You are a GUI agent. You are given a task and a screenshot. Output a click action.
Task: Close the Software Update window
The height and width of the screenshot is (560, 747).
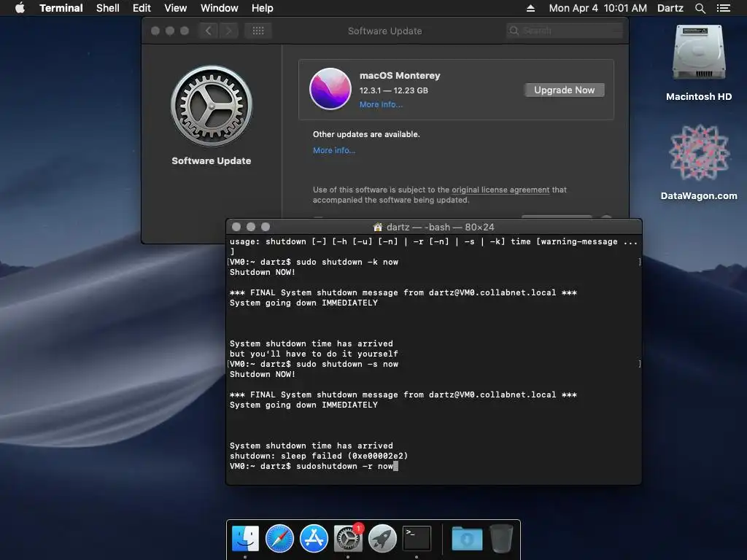[155, 31]
